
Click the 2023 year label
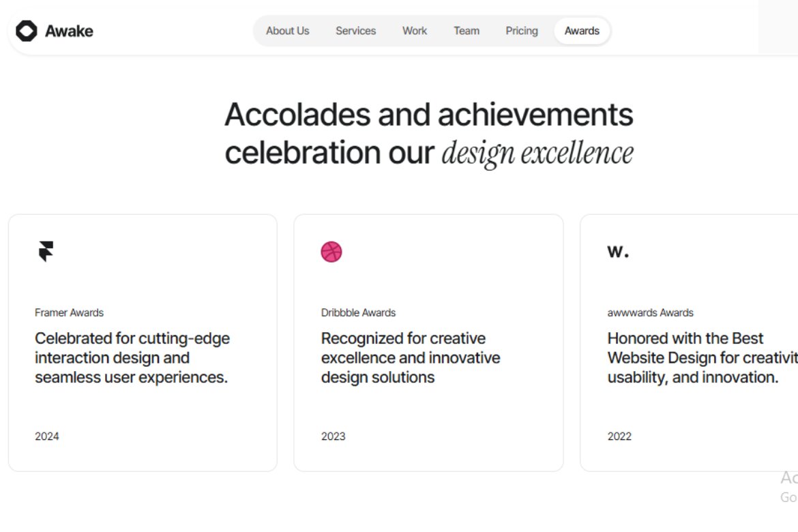tap(332, 436)
